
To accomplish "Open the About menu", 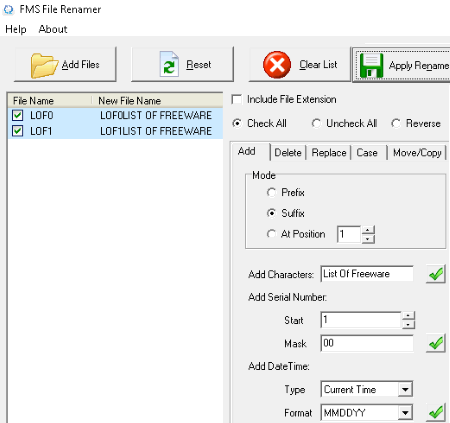I will click(x=53, y=29).
